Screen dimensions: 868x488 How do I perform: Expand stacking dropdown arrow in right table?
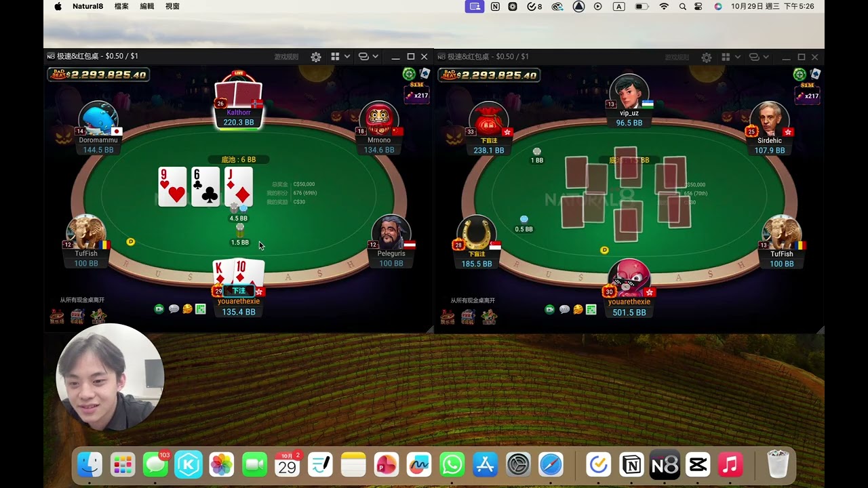point(766,58)
